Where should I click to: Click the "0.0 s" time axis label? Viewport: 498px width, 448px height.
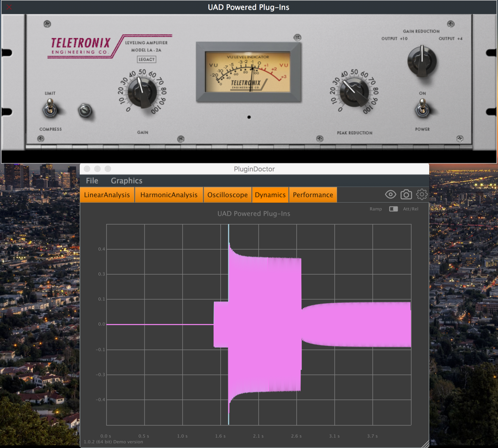coord(106,436)
